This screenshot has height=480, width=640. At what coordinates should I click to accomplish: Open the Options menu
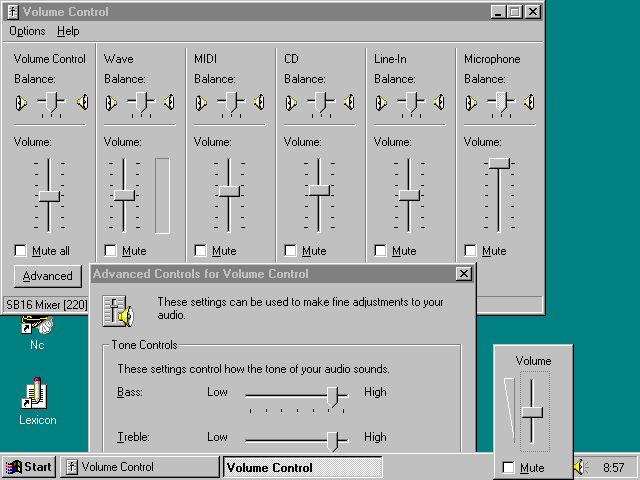[27, 31]
